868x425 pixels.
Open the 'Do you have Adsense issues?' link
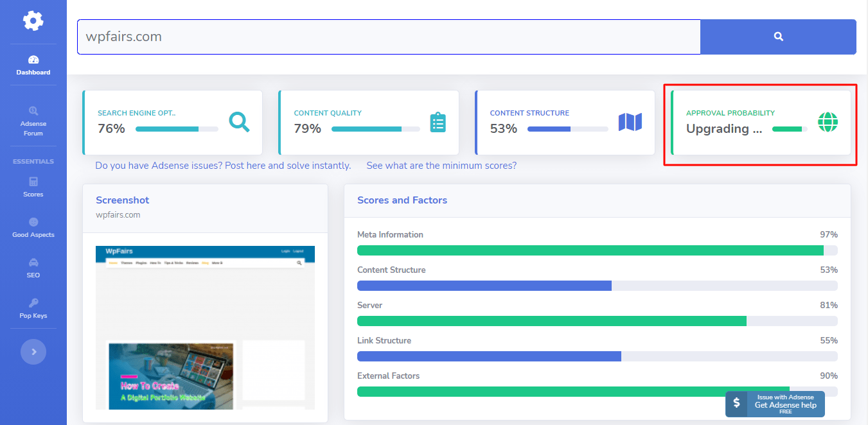[223, 166]
